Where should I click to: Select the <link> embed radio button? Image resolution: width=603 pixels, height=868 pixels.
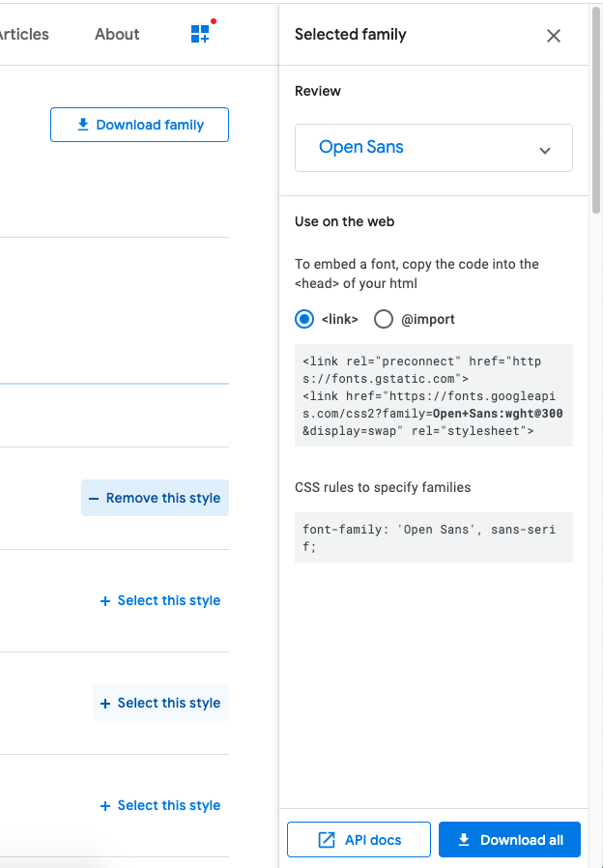pyautogui.click(x=304, y=319)
